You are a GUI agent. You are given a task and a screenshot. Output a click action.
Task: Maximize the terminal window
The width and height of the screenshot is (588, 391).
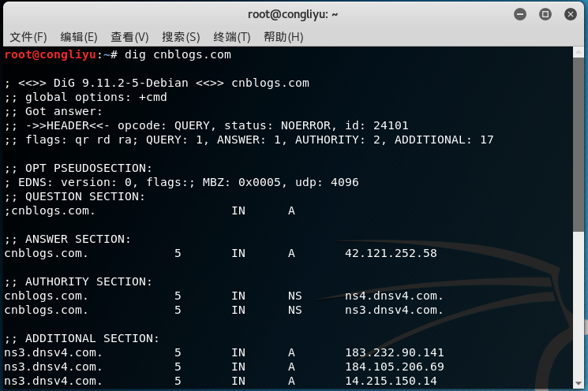point(545,14)
